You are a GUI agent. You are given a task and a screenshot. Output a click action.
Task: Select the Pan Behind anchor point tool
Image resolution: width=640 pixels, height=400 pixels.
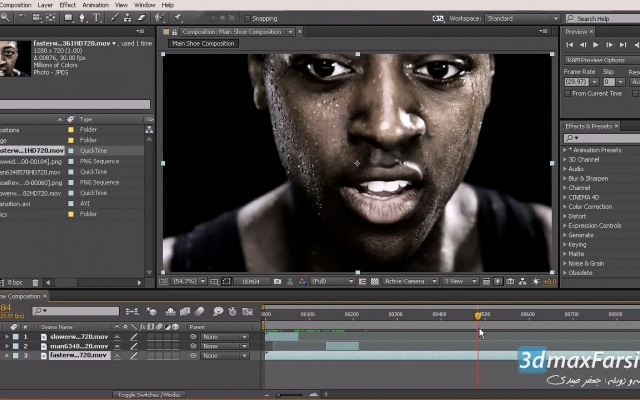[x=51, y=18]
